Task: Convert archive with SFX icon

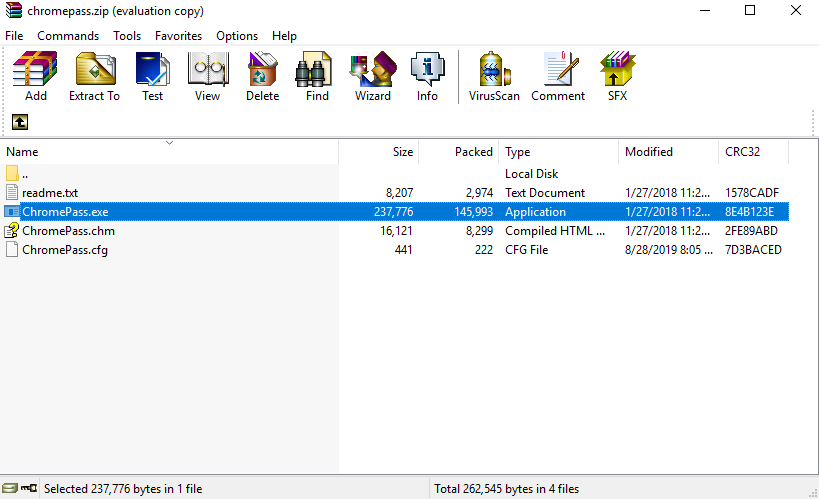Action: coord(617,76)
